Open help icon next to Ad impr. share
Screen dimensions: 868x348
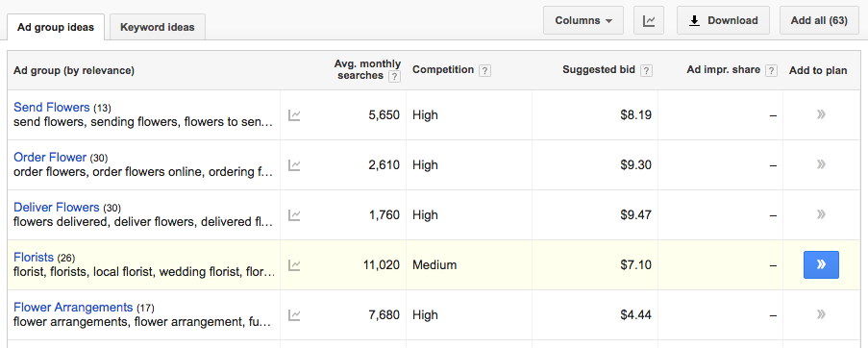point(771,71)
